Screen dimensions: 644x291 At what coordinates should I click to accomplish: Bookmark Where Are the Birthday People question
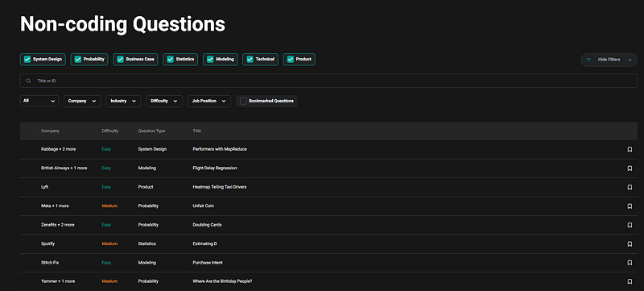point(630,282)
